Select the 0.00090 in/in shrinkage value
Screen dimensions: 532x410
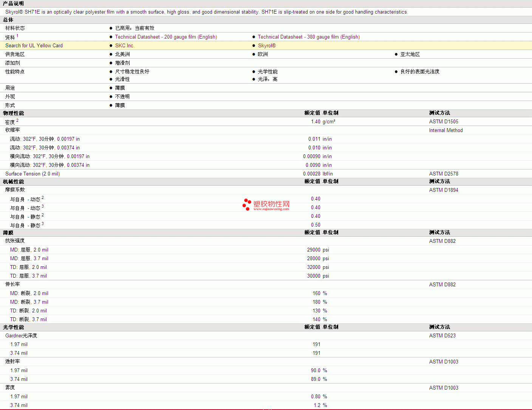(317, 156)
